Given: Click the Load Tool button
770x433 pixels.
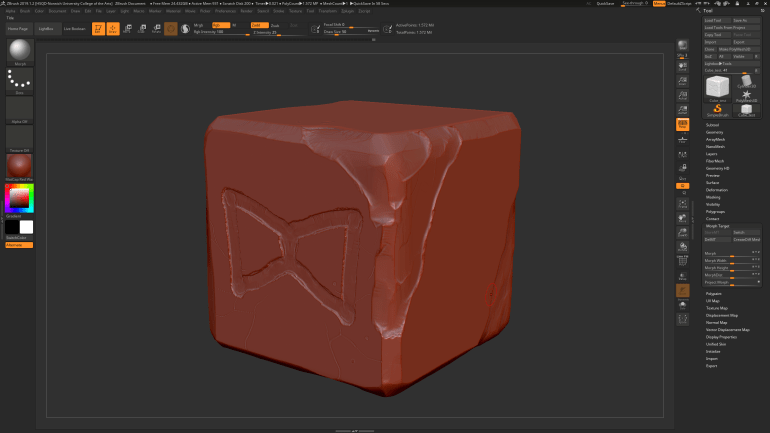Looking at the screenshot, I should [x=717, y=21].
